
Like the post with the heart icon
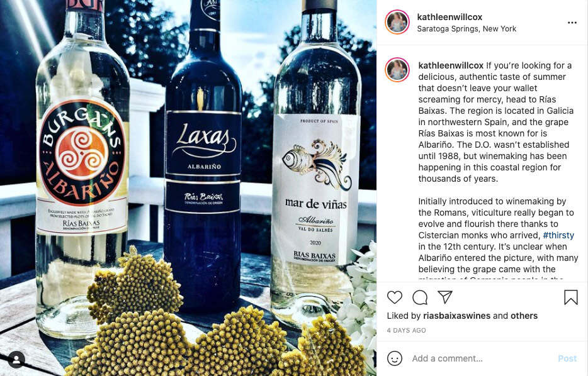click(x=395, y=297)
